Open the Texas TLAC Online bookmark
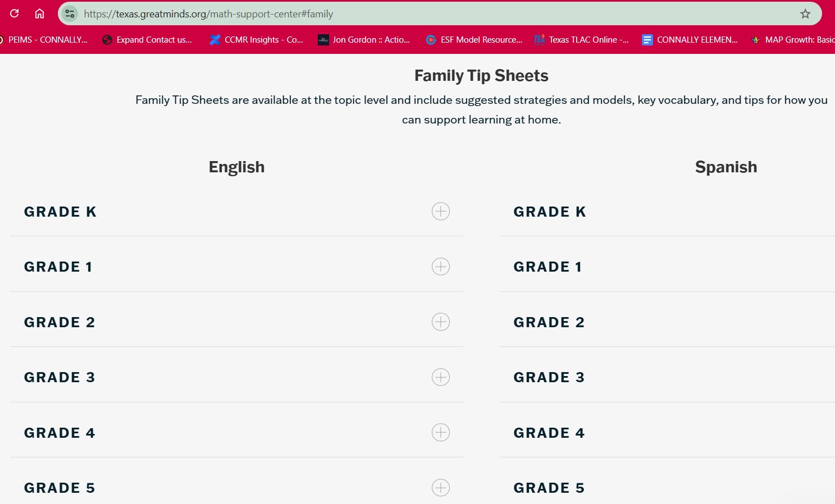 click(x=582, y=40)
